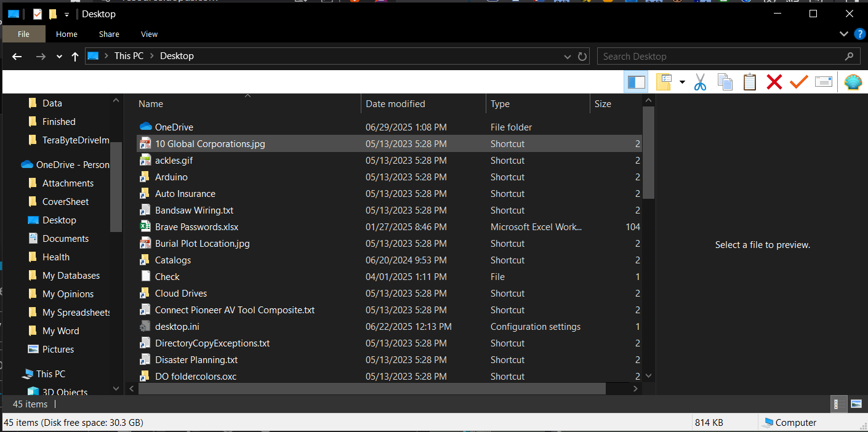Click the Cut scissors icon in toolbar
868x432 pixels.
click(x=700, y=82)
